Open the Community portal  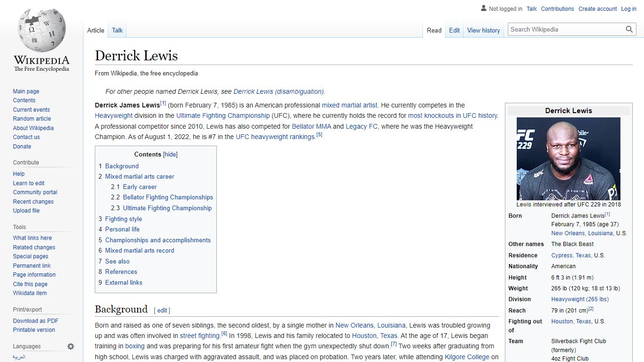click(35, 192)
